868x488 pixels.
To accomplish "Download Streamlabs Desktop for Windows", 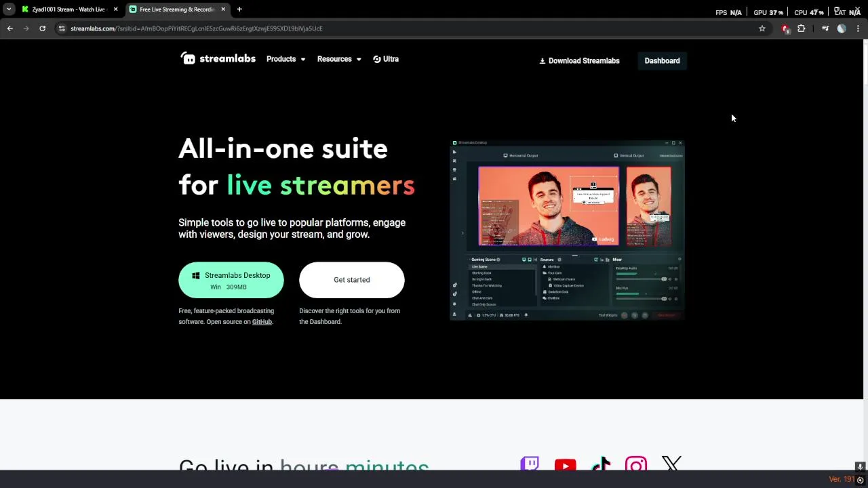I will pos(231,280).
